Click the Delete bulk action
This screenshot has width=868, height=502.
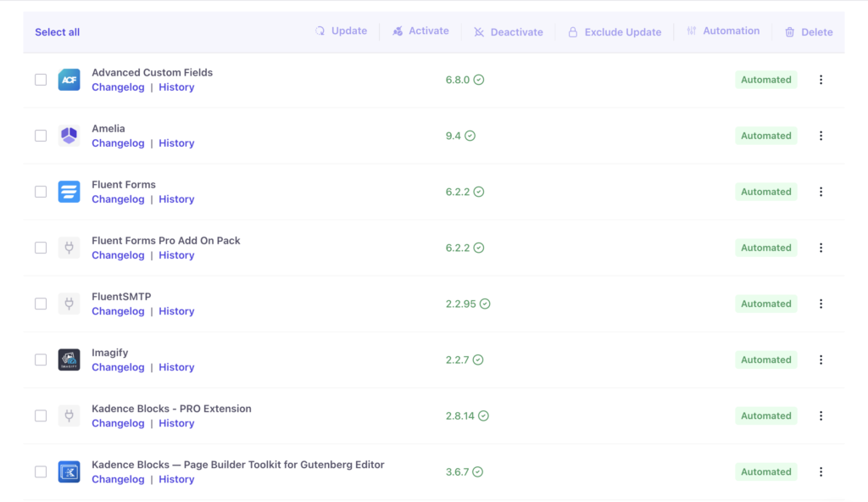click(809, 32)
